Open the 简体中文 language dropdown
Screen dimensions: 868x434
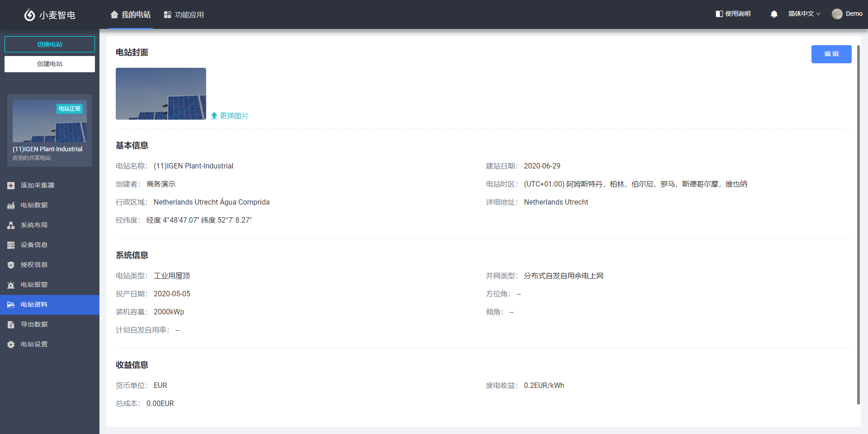click(804, 14)
